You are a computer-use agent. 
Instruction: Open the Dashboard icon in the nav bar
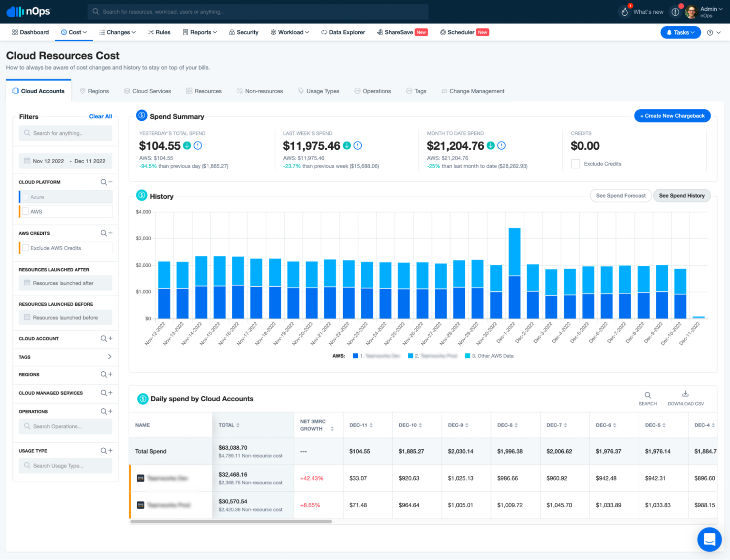pyautogui.click(x=15, y=32)
